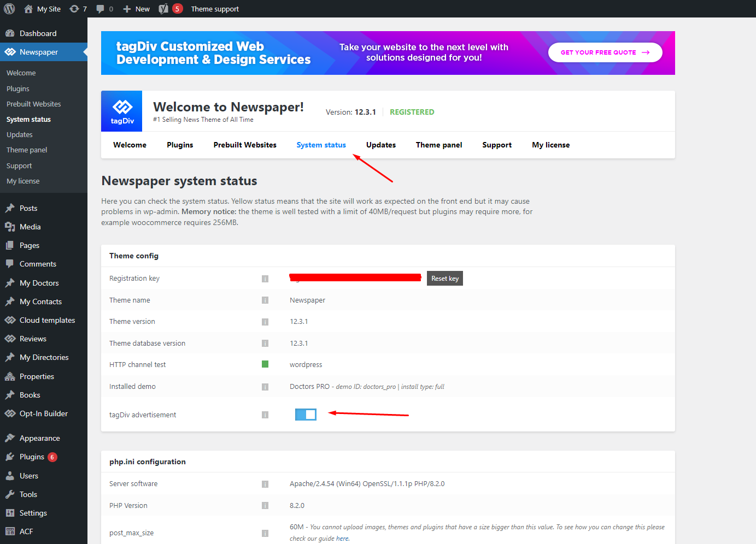Open Prebuilt Websites in Newspaper submenu
Image resolution: width=756 pixels, height=544 pixels.
pos(33,104)
